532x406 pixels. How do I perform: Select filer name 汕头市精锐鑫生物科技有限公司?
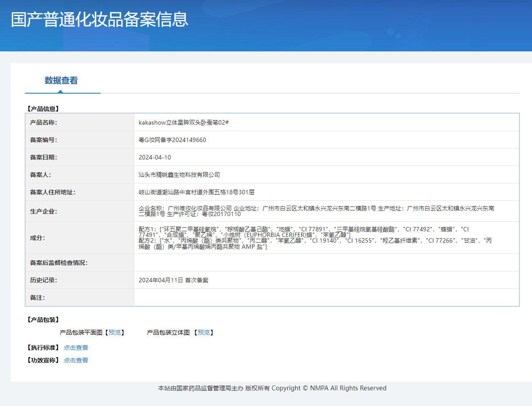tap(179, 175)
